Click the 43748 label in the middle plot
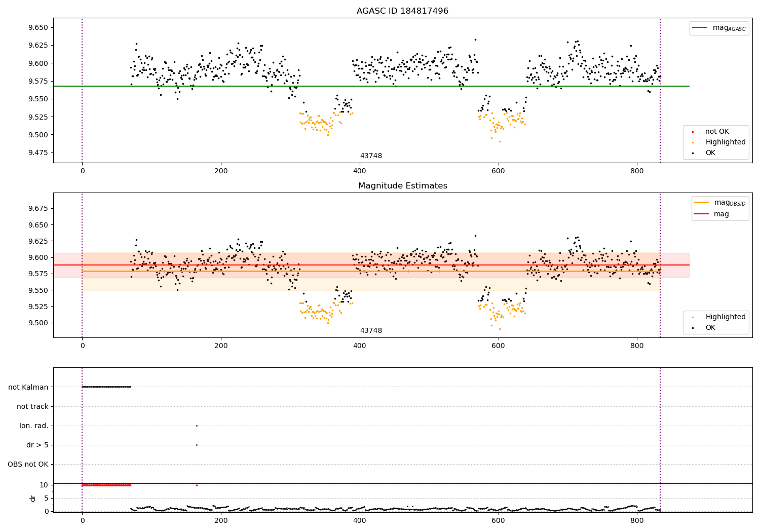Image resolution: width=760 pixels, height=532 pixels. (x=371, y=331)
